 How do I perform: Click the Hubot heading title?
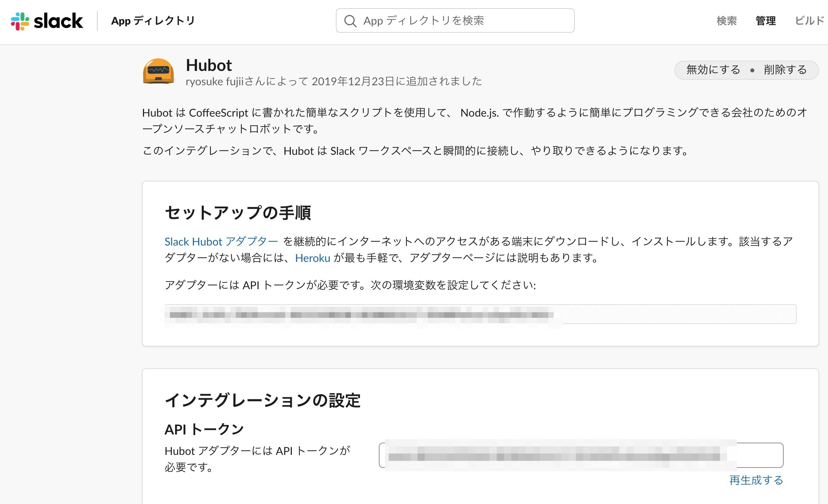tap(209, 65)
